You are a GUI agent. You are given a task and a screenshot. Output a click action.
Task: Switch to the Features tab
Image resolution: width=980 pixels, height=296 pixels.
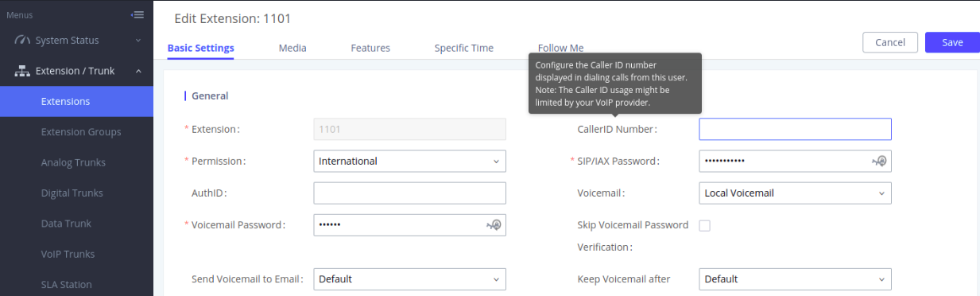point(370,48)
